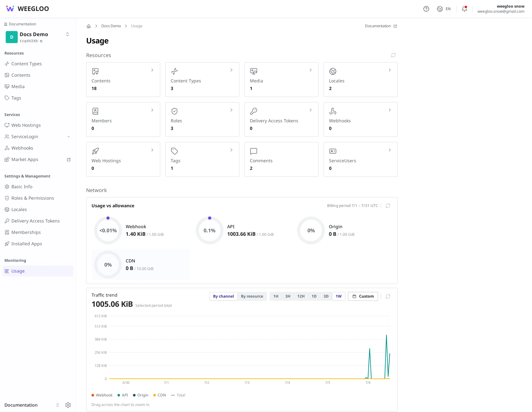This screenshot has height=412, width=532.
Task: Open Roles card chevron arrow
Action: 231,110
